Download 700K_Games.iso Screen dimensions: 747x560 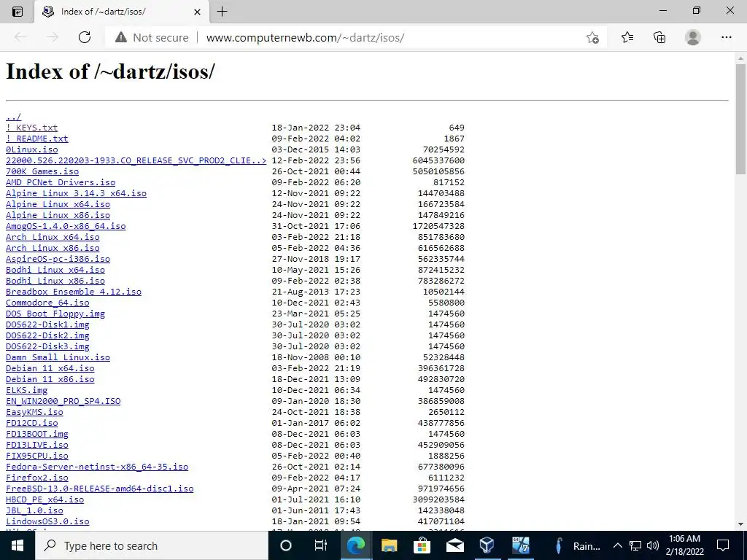coord(42,171)
